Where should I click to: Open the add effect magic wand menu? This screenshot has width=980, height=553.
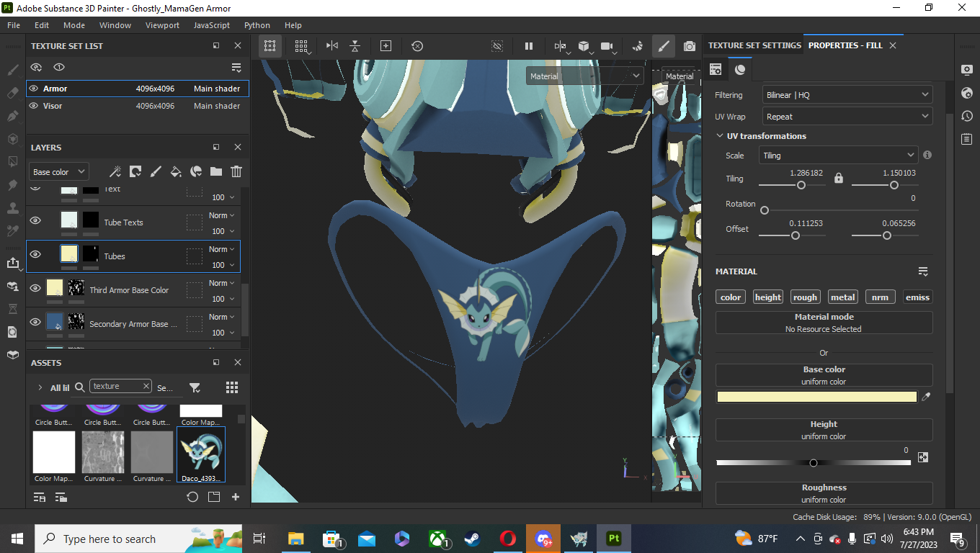(115, 171)
